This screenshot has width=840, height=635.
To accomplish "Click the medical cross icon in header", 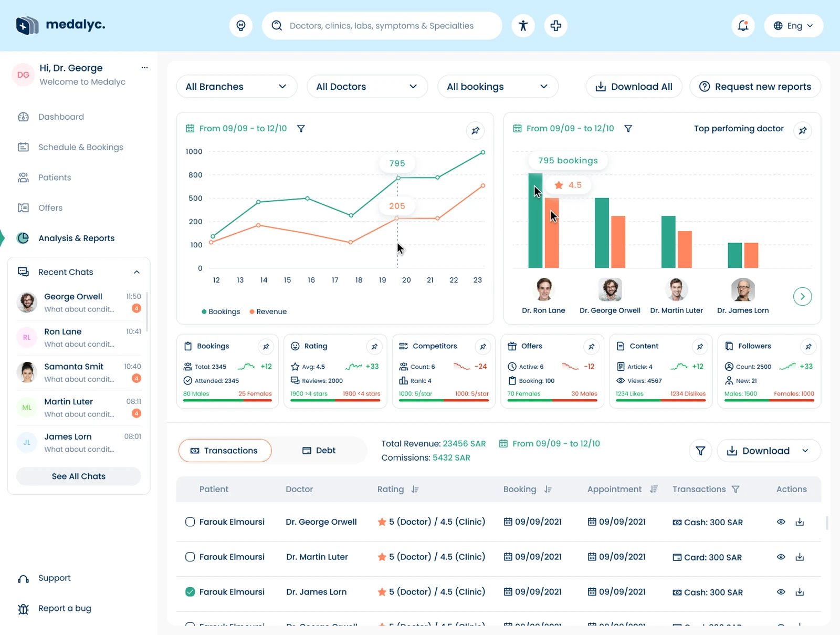I will [556, 26].
